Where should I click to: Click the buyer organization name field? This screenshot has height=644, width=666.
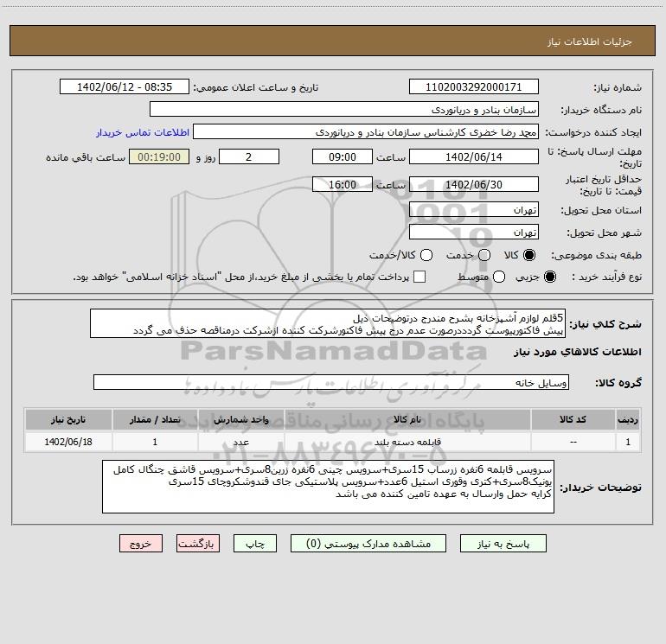[x=344, y=110]
